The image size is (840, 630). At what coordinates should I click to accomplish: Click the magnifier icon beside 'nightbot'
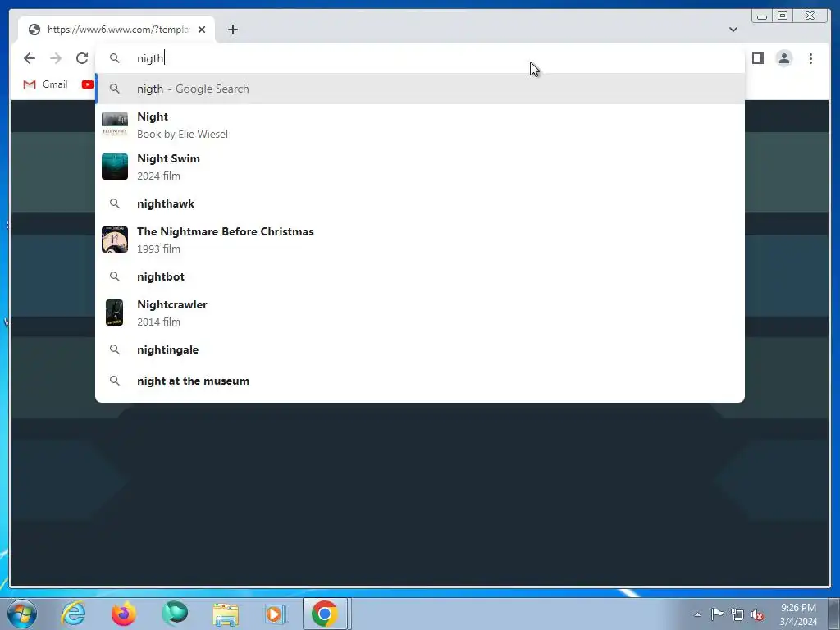[x=115, y=276]
